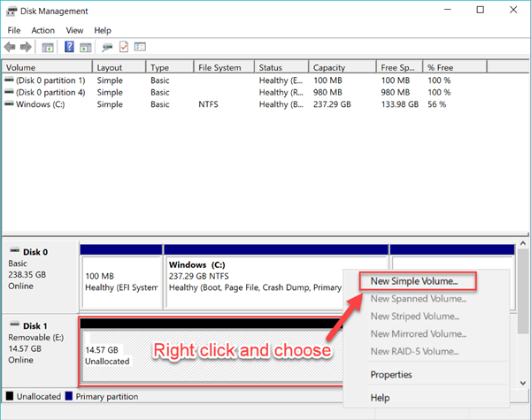Select Properties in the context menu
The height and width of the screenshot is (420, 531).
pyautogui.click(x=392, y=374)
